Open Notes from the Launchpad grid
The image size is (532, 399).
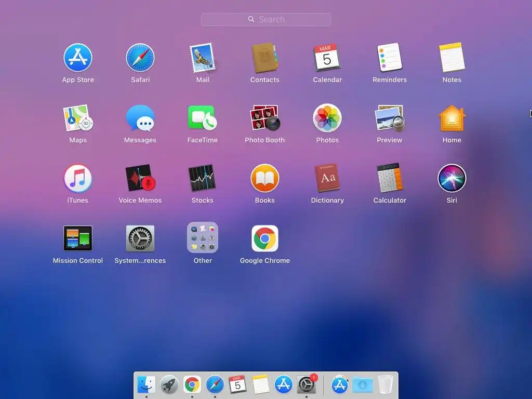451,58
